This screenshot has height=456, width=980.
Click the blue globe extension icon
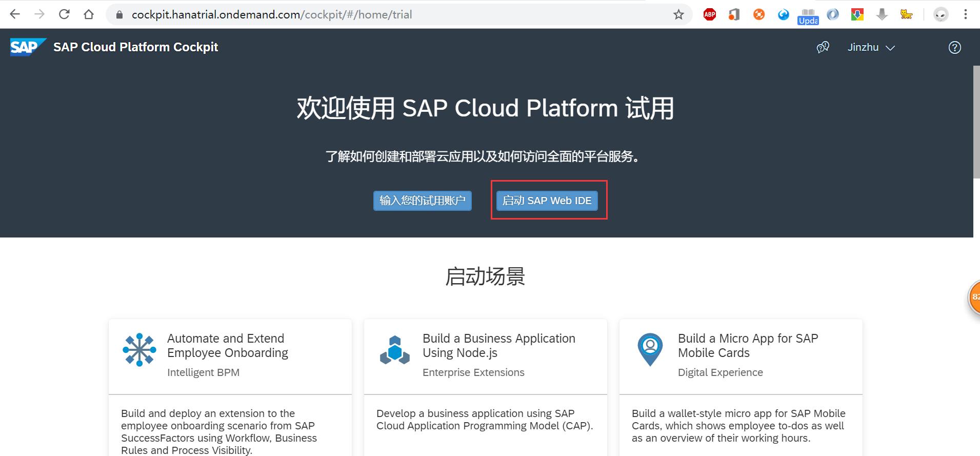(784, 14)
